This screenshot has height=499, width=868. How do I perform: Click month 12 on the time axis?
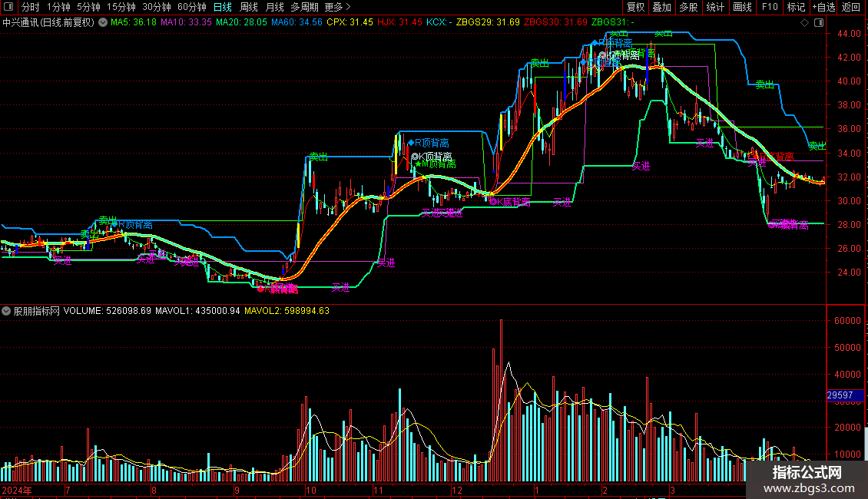(457, 490)
